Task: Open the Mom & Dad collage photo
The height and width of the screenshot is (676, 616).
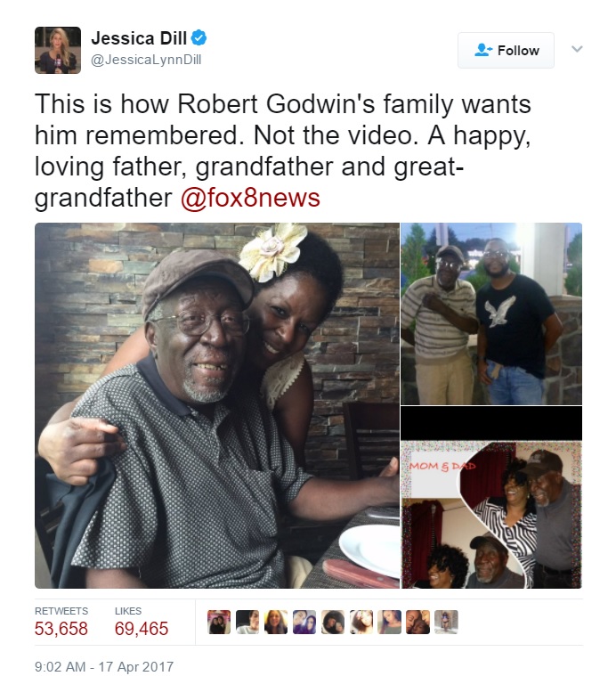Action: click(x=491, y=497)
